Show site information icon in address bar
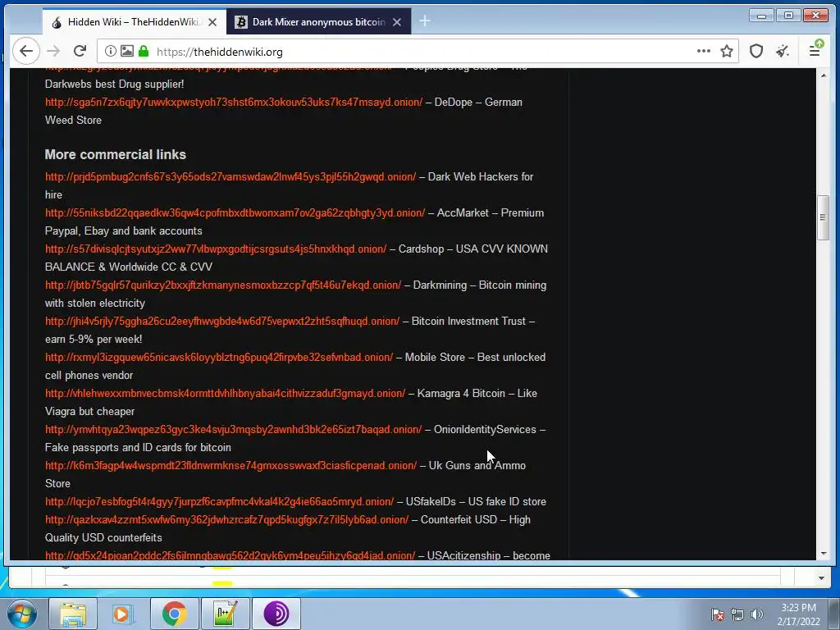 click(111, 52)
